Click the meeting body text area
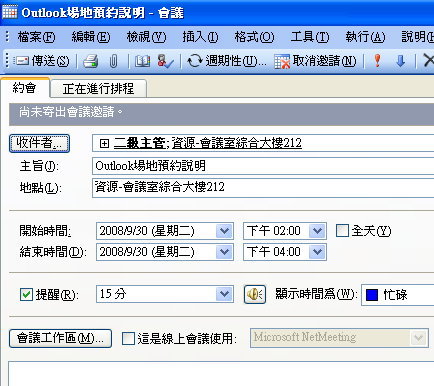This screenshot has height=386, width=434. coord(221,373)
